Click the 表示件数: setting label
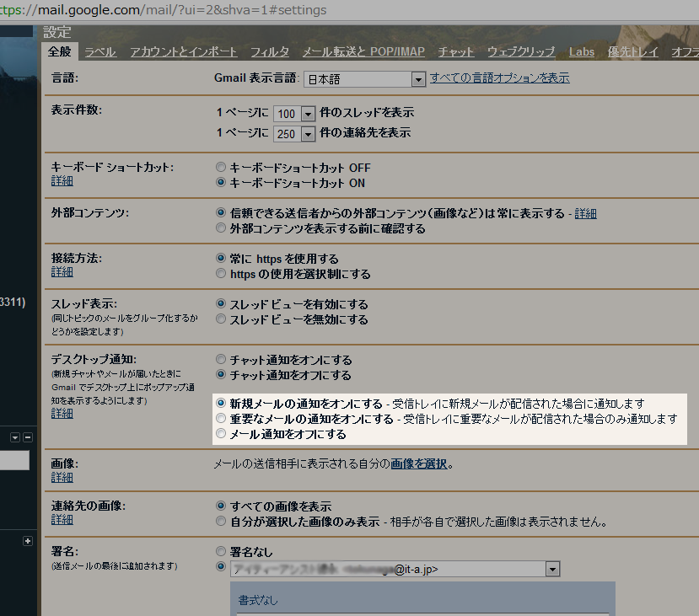 pos(76,110)
